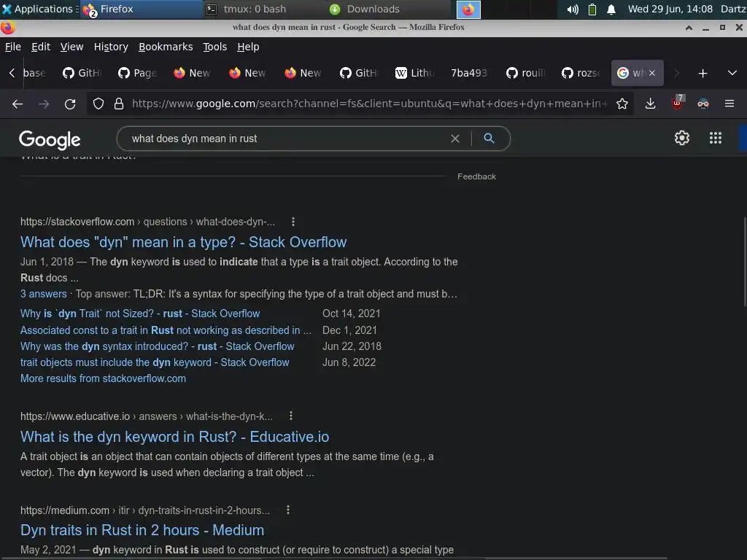Click the battery icon in system tray
The height and width of the screenshot is (560, 747).
point(592,9)
